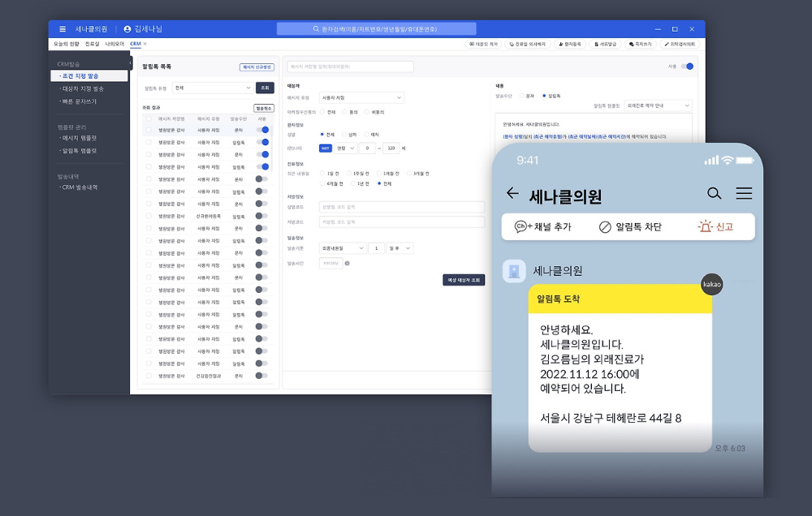Tap the search icon in the phone header
This screenshot has height=516, width=812.
(x=714, y=194)
